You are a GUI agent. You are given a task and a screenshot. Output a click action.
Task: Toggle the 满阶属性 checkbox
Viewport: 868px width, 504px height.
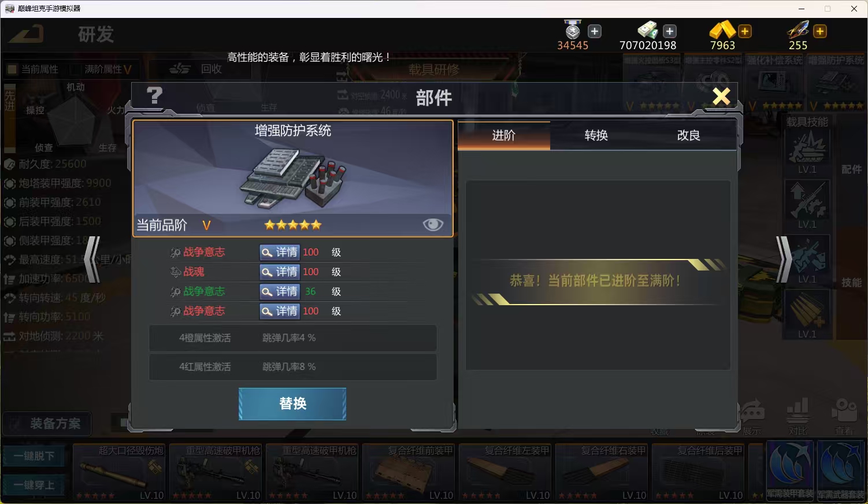pos(75,69)
